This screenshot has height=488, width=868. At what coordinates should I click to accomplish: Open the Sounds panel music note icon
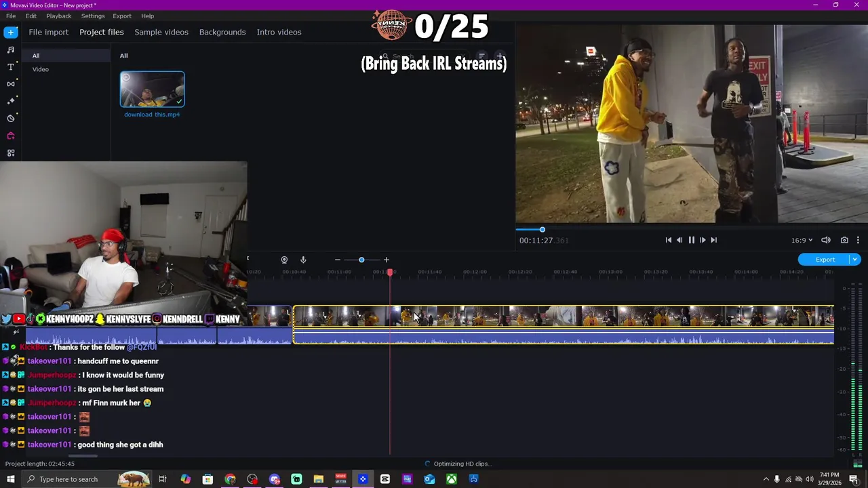coord(10,49)
